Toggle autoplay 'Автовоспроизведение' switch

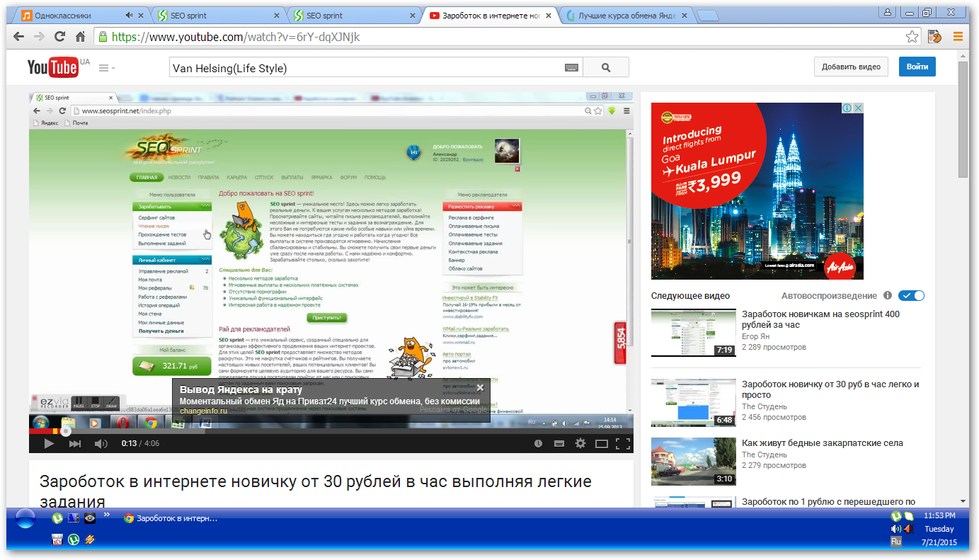[x=911, y=296]
